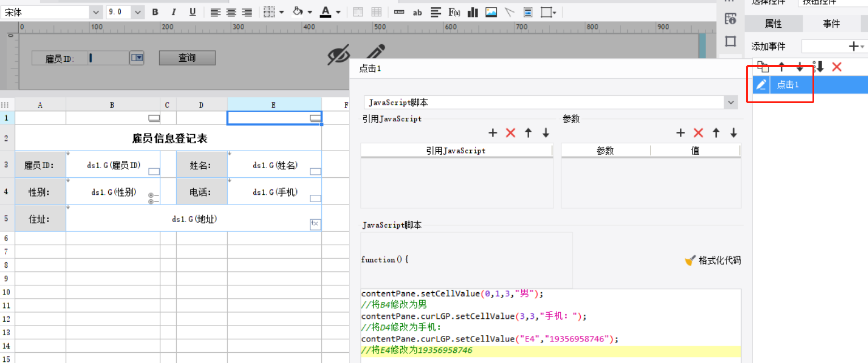Open the font size dropdown (9.0)

point(138,12)
